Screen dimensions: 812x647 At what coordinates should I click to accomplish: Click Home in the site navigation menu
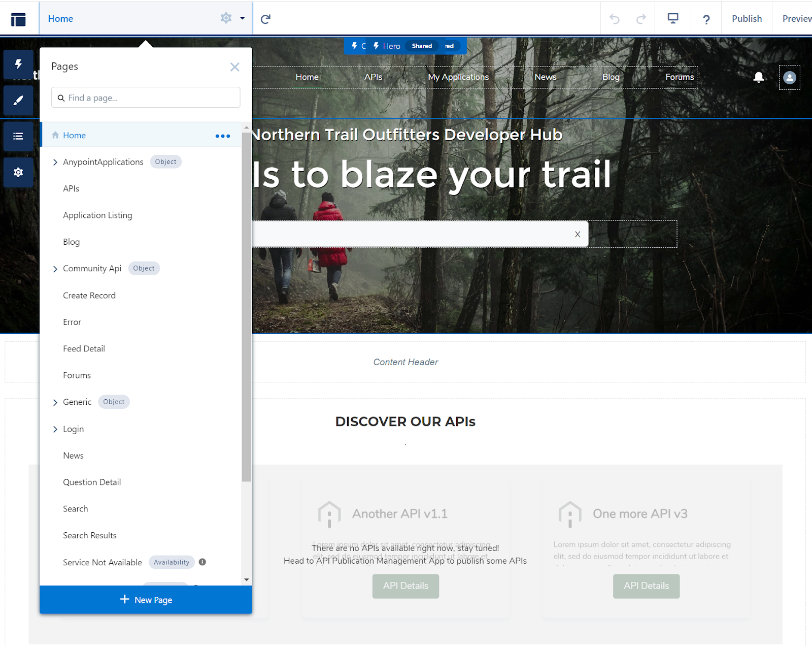307,77
